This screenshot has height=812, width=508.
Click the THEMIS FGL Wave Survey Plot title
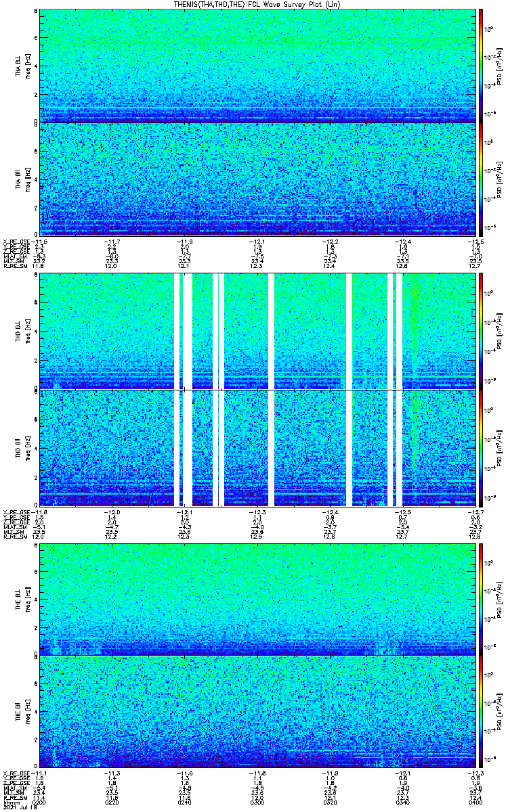[256, 4]
